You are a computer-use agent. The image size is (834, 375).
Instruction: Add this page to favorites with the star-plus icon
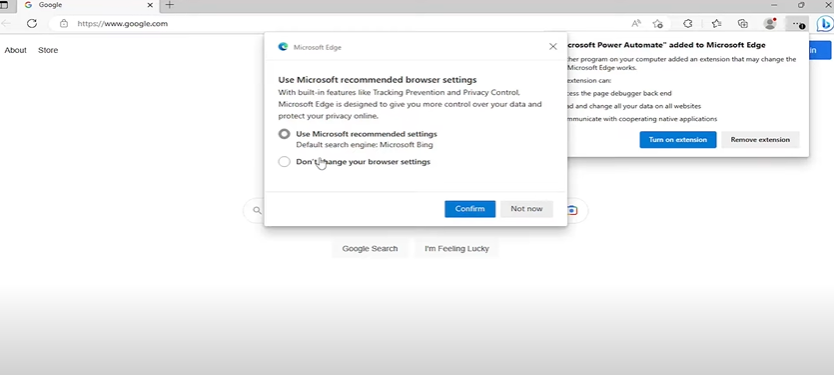pyautogui.click(x=658, y=23)
